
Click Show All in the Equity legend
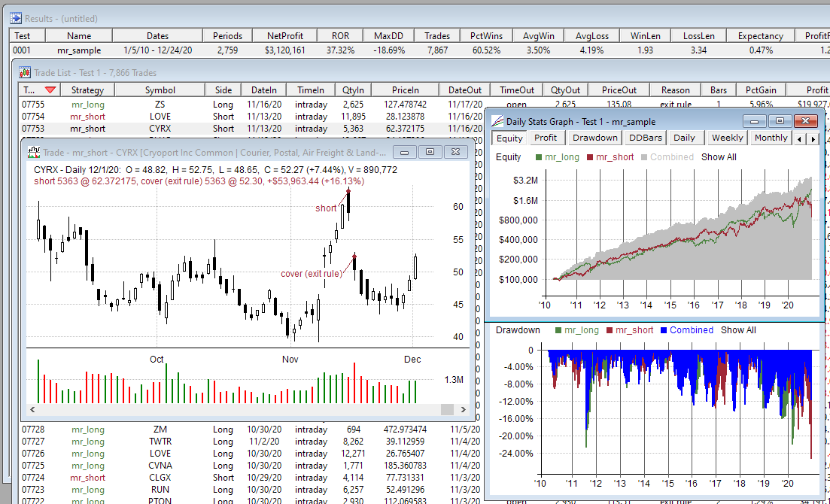click(719, 157)
